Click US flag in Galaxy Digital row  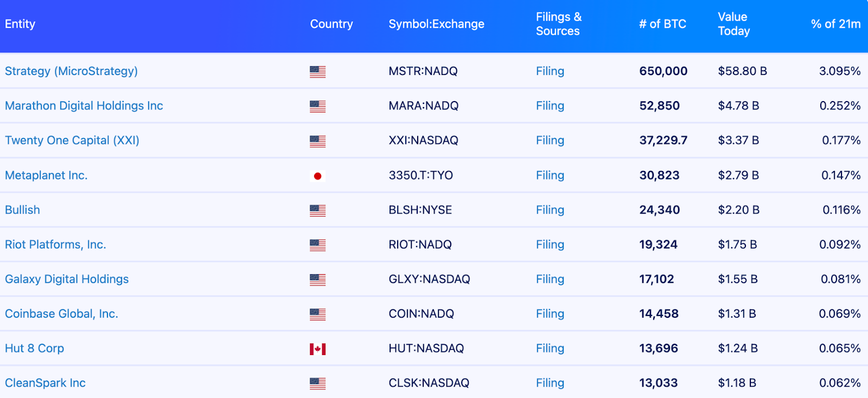tap(317, 280)
